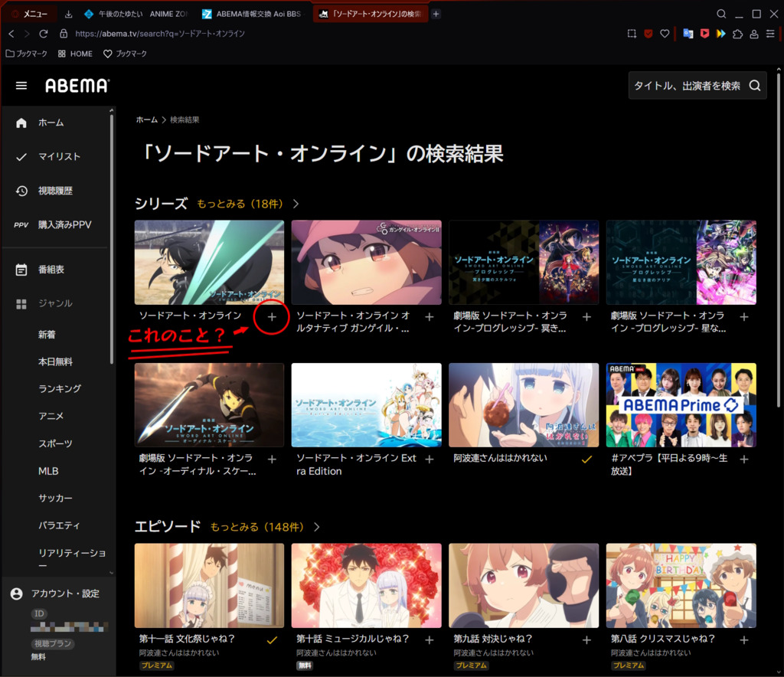Open the ABEMA hamburger menu
784x677 pixels.
(21, 86)
